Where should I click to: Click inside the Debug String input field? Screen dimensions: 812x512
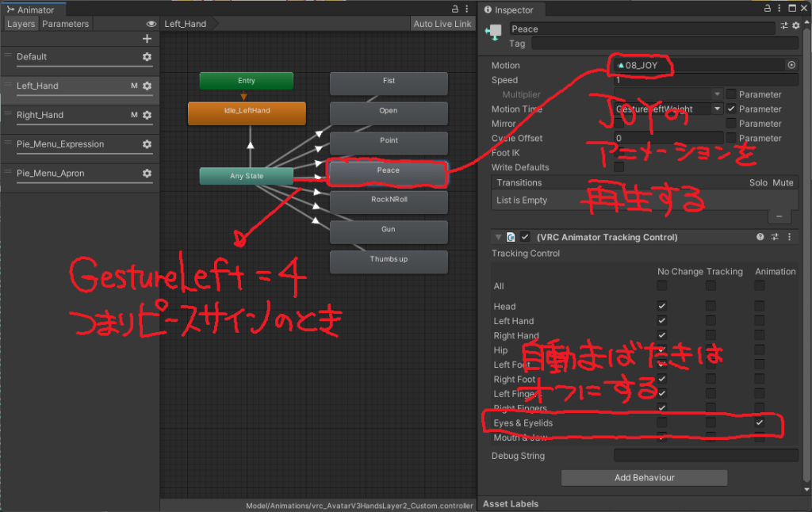point(706,456)
